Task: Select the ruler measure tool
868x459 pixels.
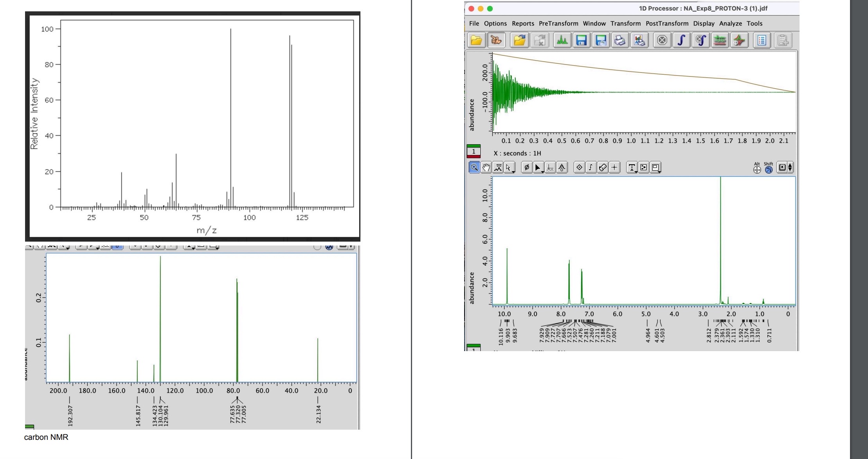Action: pyautogui.click(x=603, y=168)
